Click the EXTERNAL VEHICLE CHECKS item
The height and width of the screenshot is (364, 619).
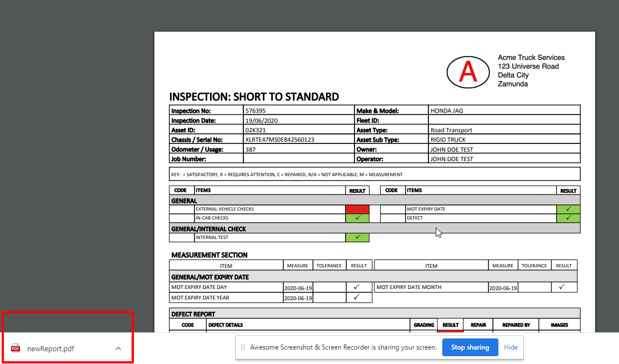pos(224,210)
